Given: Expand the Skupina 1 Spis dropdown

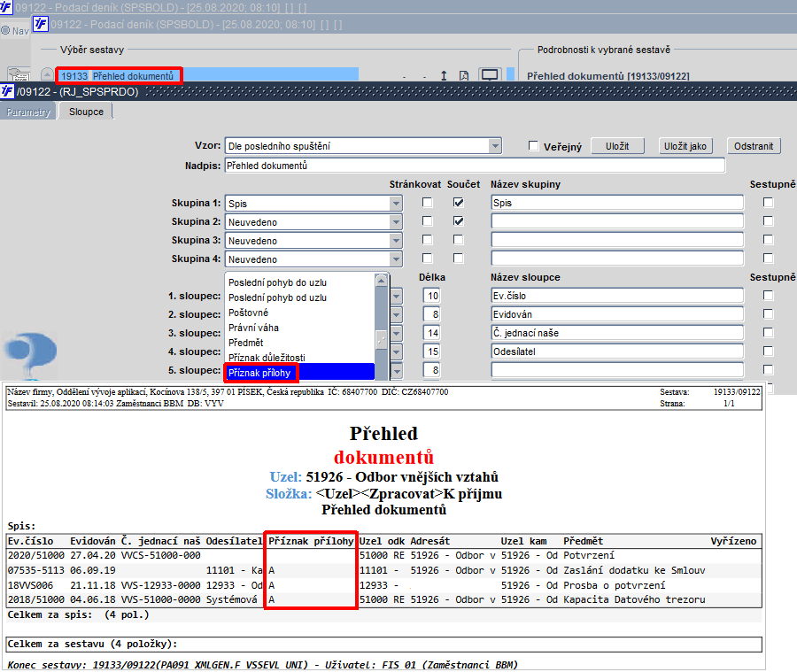Looking at the screenshot, I should [396, 204].
